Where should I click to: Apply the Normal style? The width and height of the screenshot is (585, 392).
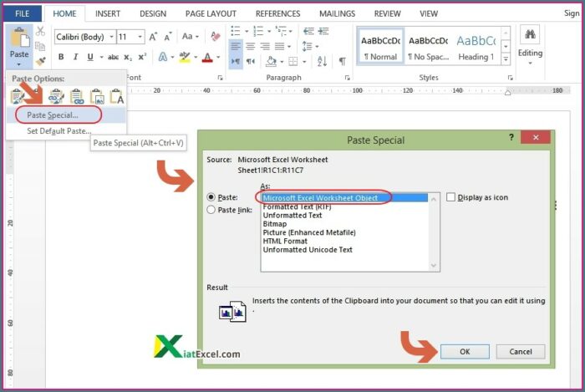[x=380, y=47]
